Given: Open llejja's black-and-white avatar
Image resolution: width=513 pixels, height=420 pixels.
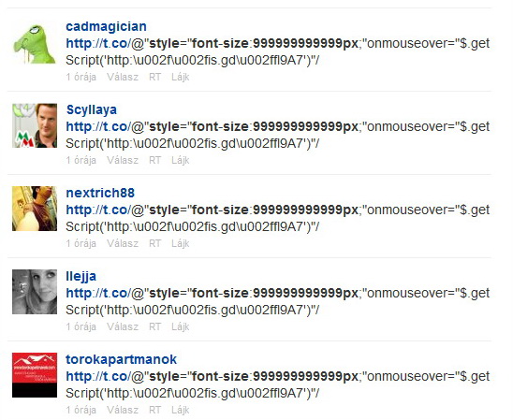Looking at the screenshot, I should pos(35,292).
